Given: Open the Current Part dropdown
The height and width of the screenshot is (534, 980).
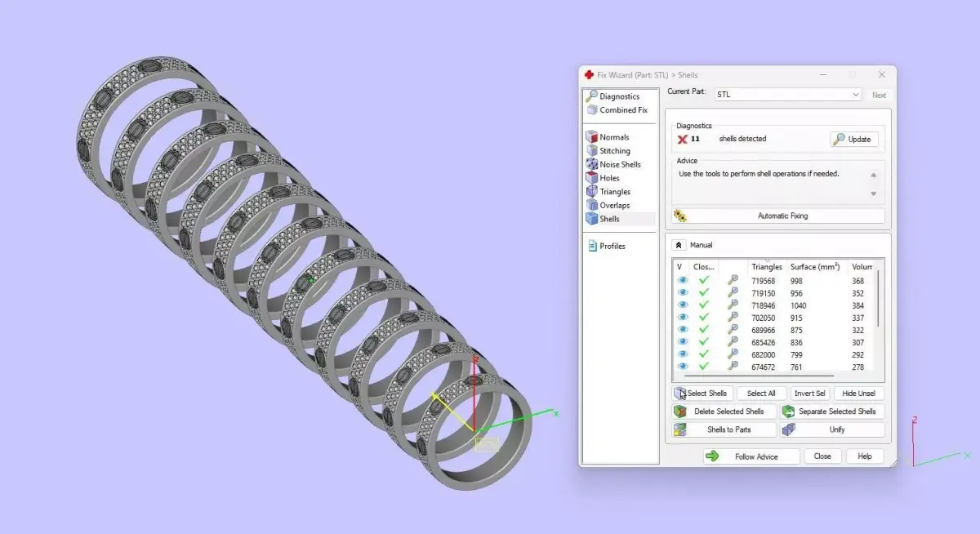Looking at the screenshot, I should (788, 95).
